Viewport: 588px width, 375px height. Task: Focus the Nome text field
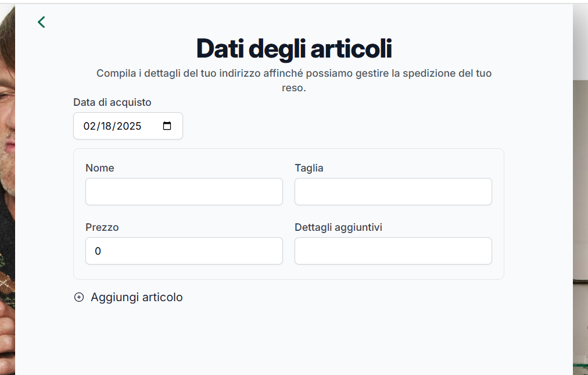point(184,191)
